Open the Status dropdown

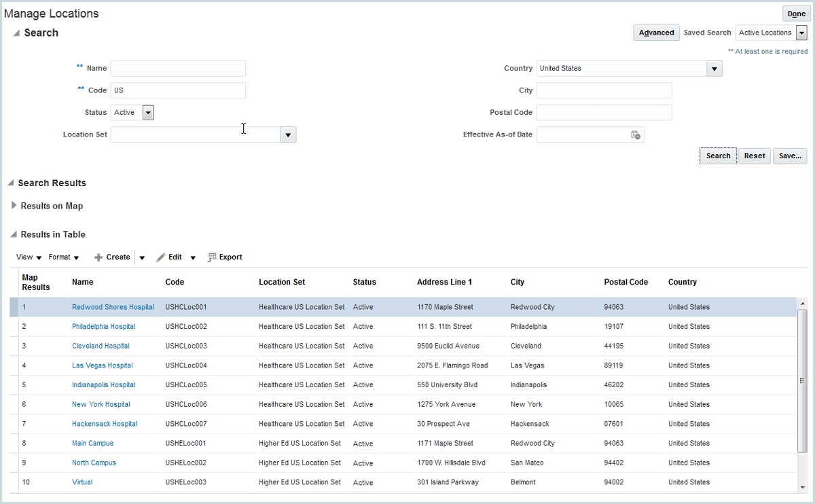point(148,111)
